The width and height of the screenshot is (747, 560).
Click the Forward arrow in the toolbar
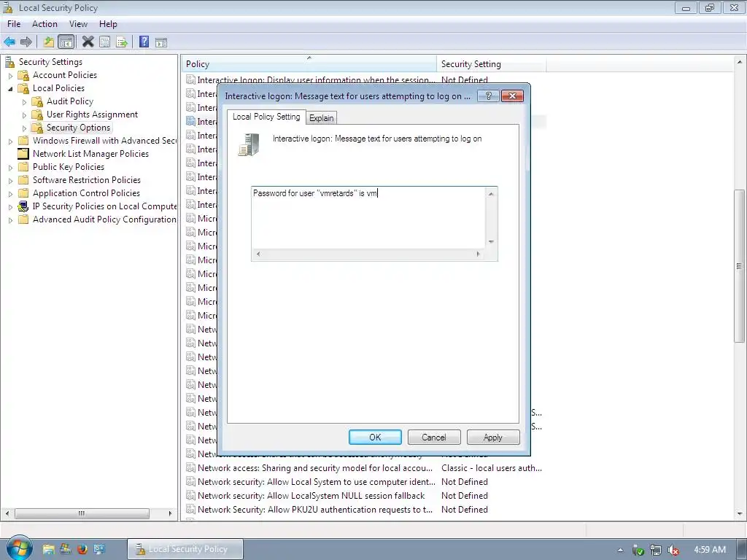tap(26, 42)
